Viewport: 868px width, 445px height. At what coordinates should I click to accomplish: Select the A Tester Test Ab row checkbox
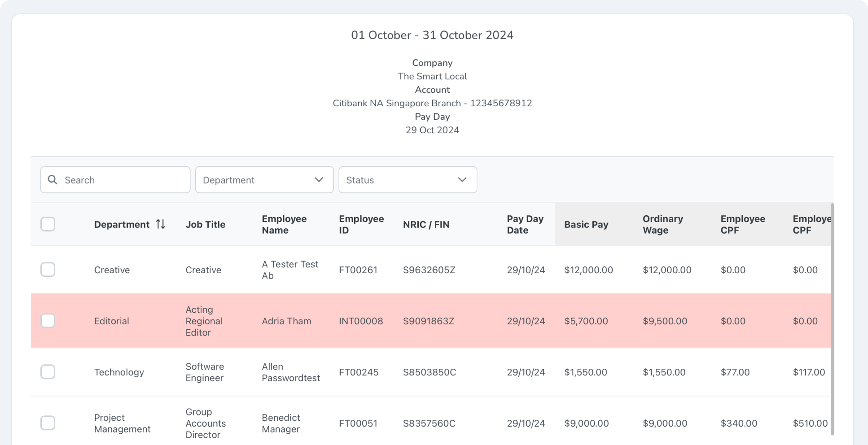[x=48, y=270]
